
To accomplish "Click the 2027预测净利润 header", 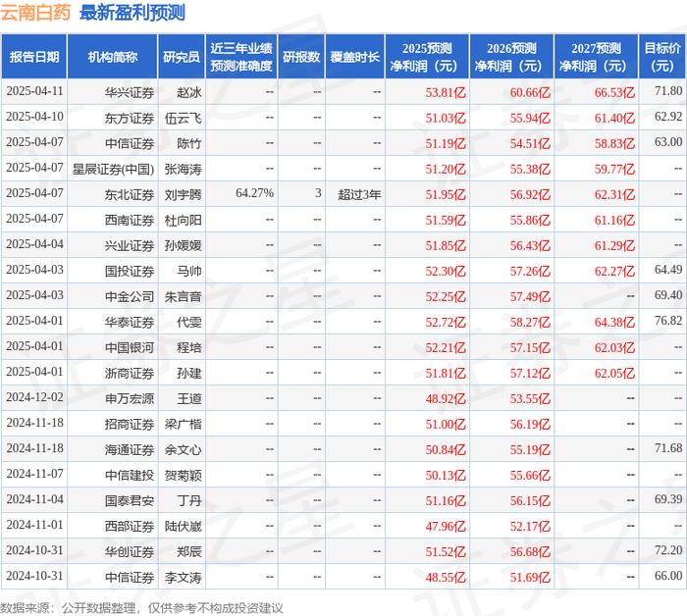I will pos(596,57).
